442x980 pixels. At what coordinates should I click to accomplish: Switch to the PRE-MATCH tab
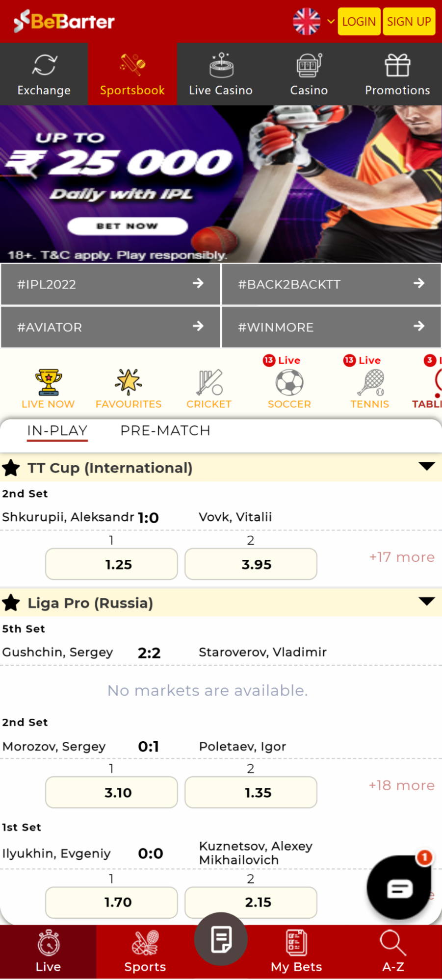click(165, 430)
